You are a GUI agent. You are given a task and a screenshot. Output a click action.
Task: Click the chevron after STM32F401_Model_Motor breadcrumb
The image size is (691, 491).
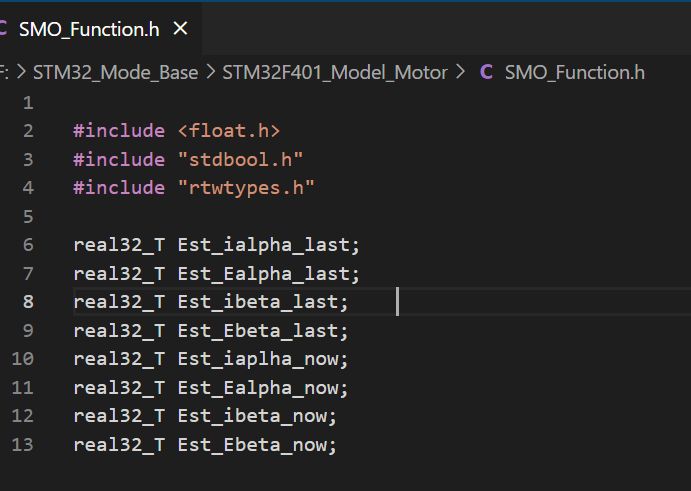461,72
